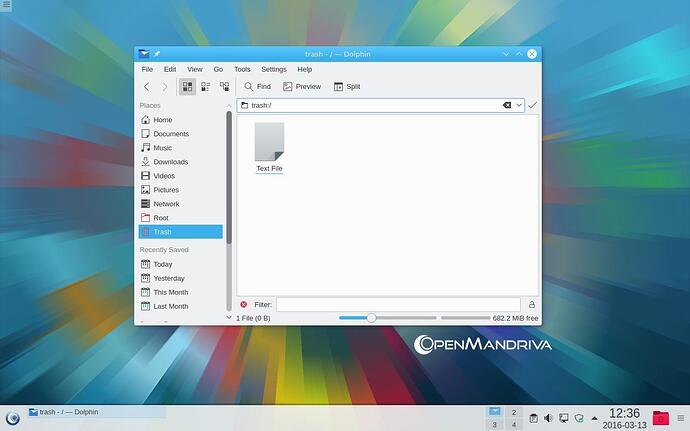Open Pictures in Places panel
The image size is (690, 431).
(x=180, y=190)
